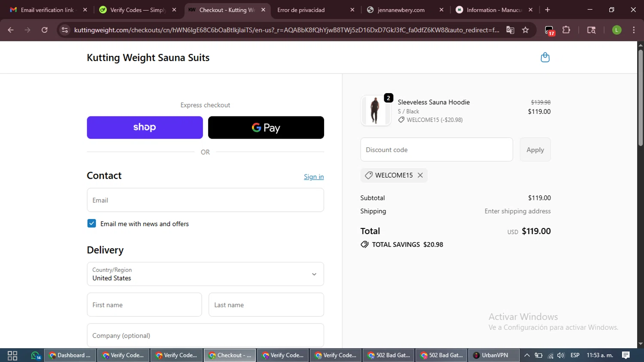
Task: Open the volume speaker tray icon
Action: tap(561, 355)
